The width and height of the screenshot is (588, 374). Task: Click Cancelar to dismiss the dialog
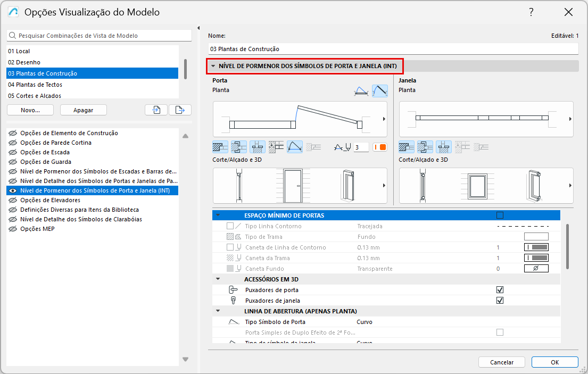(x=502, y=362)
